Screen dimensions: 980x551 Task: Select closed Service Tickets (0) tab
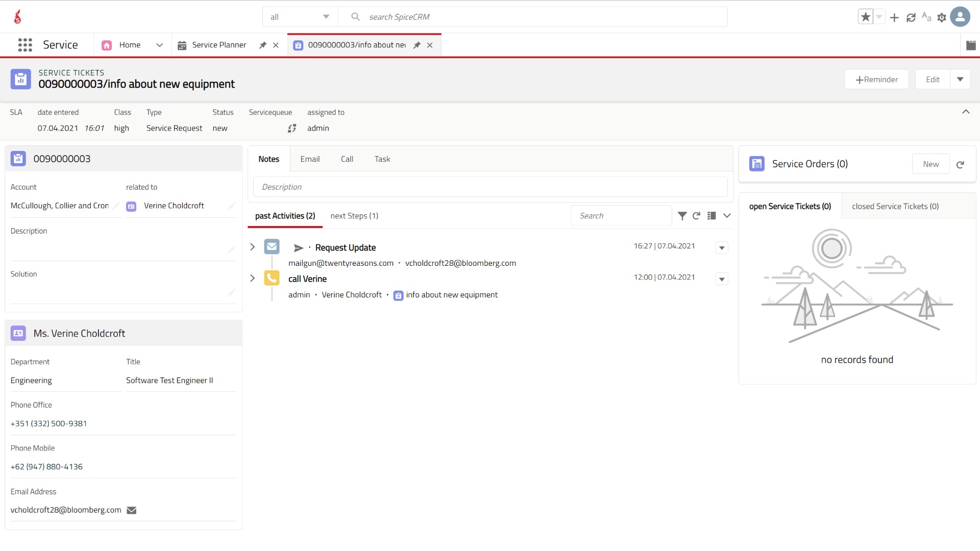[895, 206]
